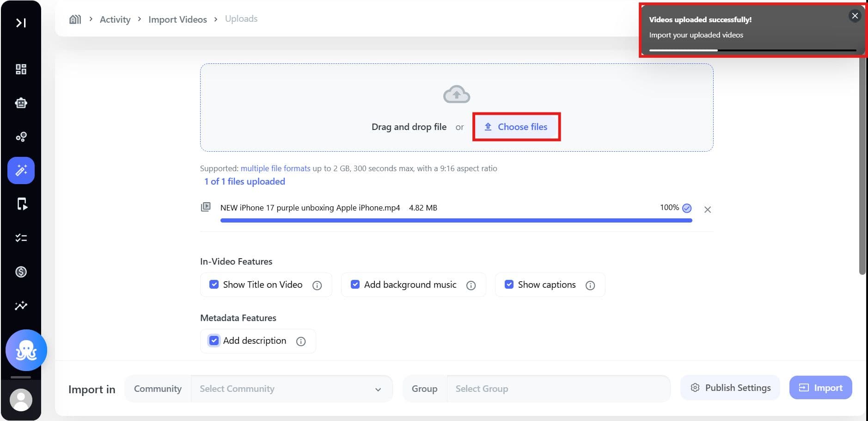This screenshot has width=868, height=421.
Task: Click the notification timer progress bar
Action: point(752,50)
